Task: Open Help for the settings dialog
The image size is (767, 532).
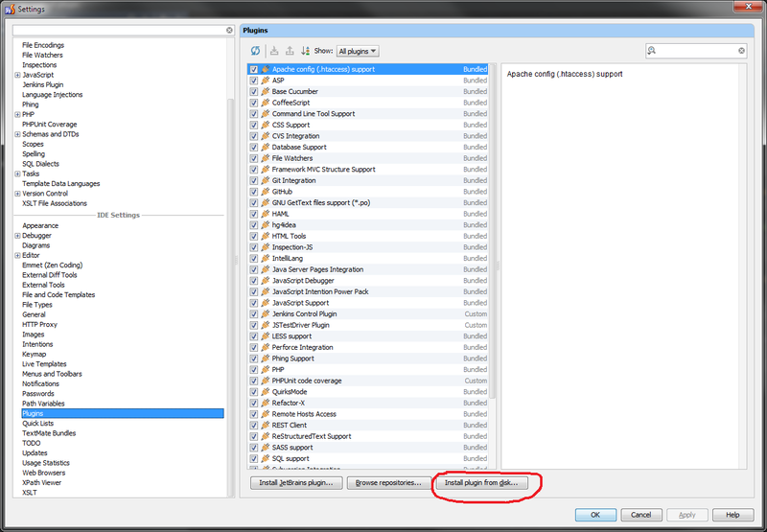Action: pos(732,515)
